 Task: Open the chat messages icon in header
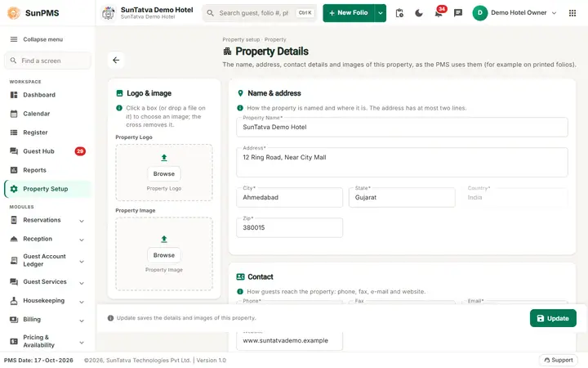[x=458, y=13]
